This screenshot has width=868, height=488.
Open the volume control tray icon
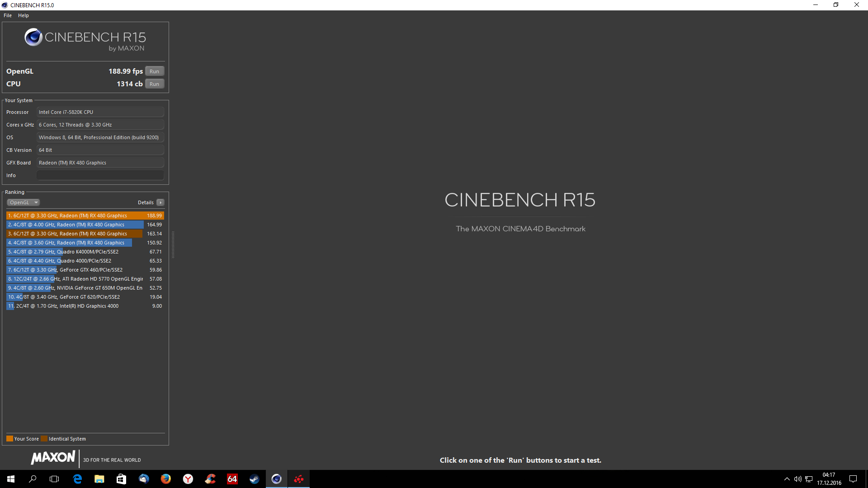(x=798, y=479)
